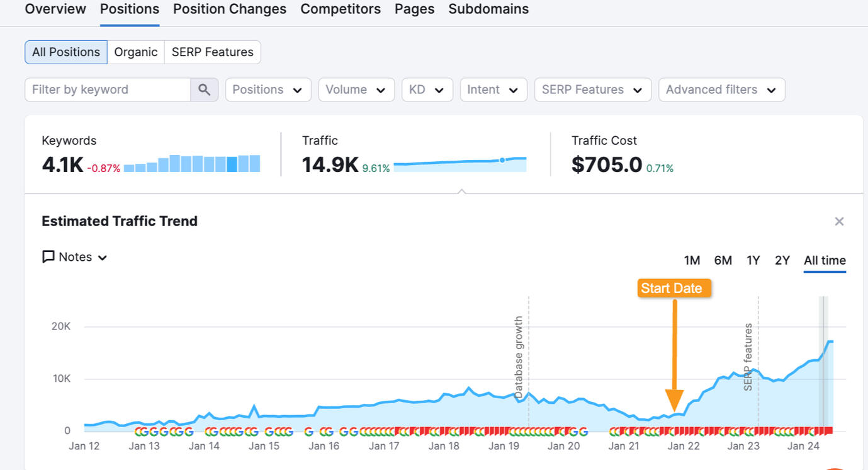This screenshot has height=470, width=868.
Task: Set chart range to 1M
Action: [x=692, y=260]
